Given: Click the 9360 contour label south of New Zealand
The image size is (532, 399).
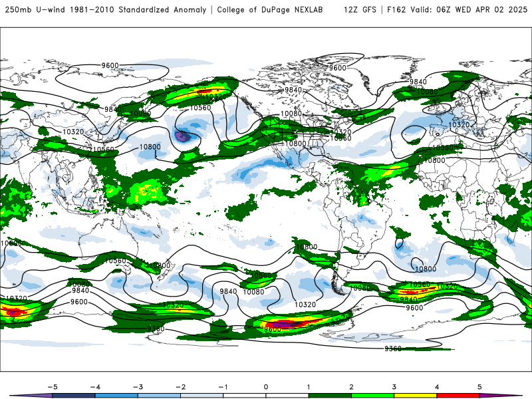Looking at the screenshot, I should tap(156, 329).
